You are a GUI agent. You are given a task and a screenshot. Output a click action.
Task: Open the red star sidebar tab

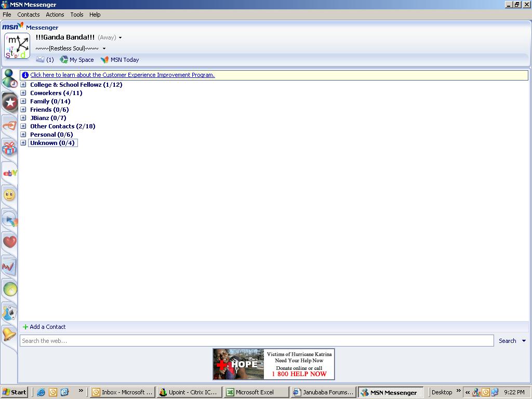coord(10,102)
